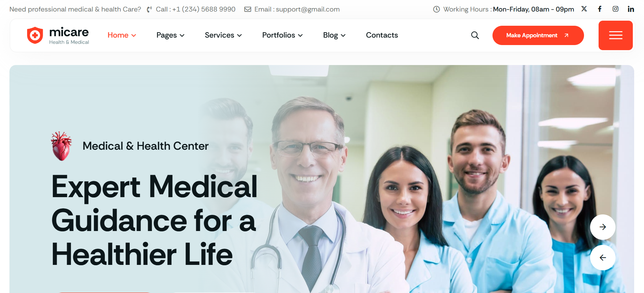The image size is (644, 293).
Task: Expand the Home dropdown menu
Action: tap(122, 35)
